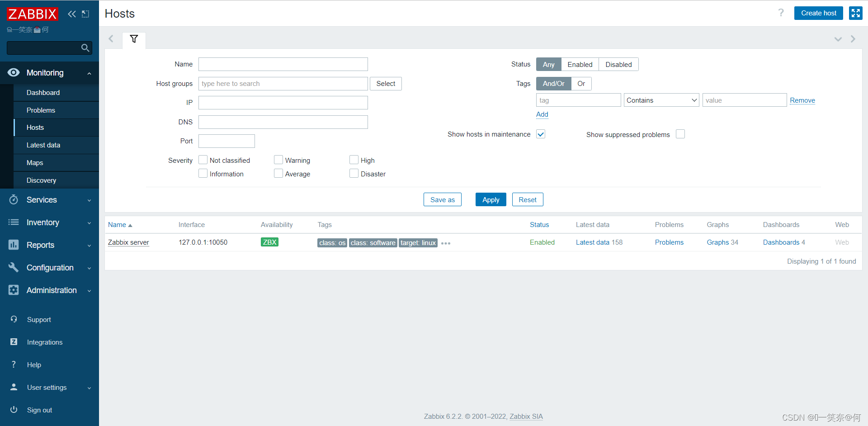Set Status filter to Enabled
Image resolution: width=868 pixels, height=426 pixels.
pos(580,64)
